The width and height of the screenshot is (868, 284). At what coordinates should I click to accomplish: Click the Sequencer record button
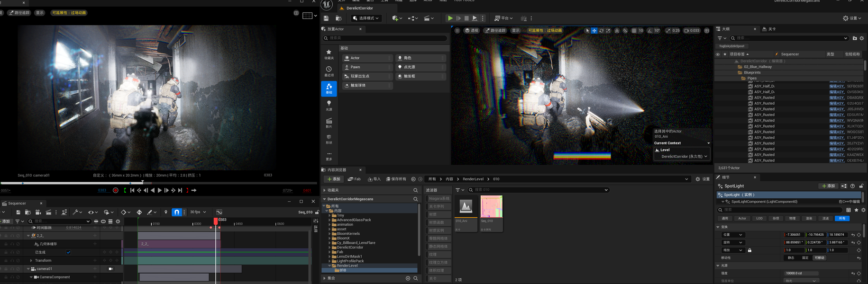pos(115,190)
